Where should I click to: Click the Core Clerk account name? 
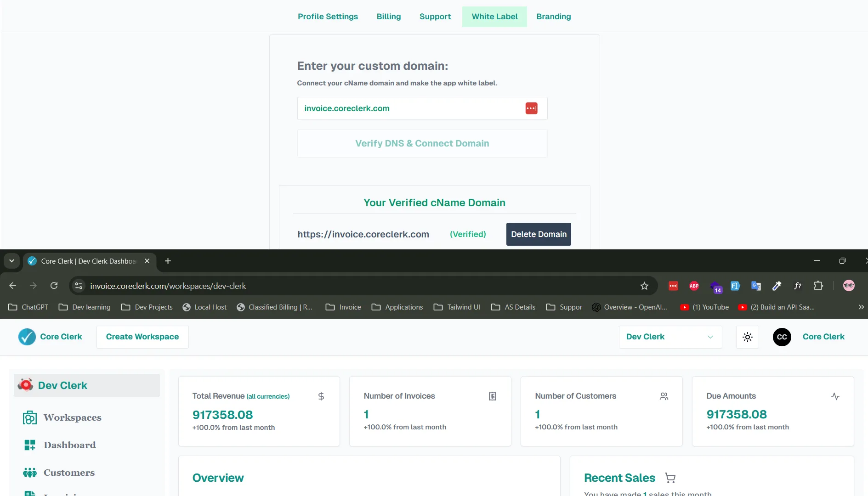[823, 337]
